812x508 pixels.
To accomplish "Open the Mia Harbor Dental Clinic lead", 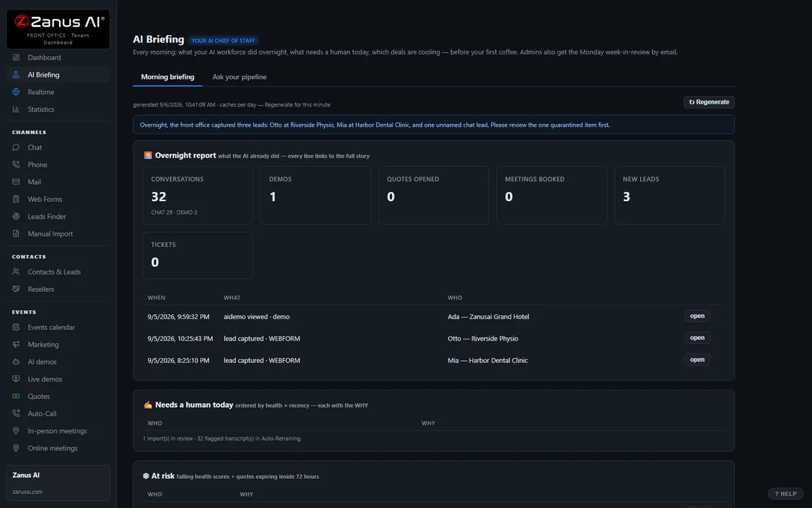I will click(698, 360).
